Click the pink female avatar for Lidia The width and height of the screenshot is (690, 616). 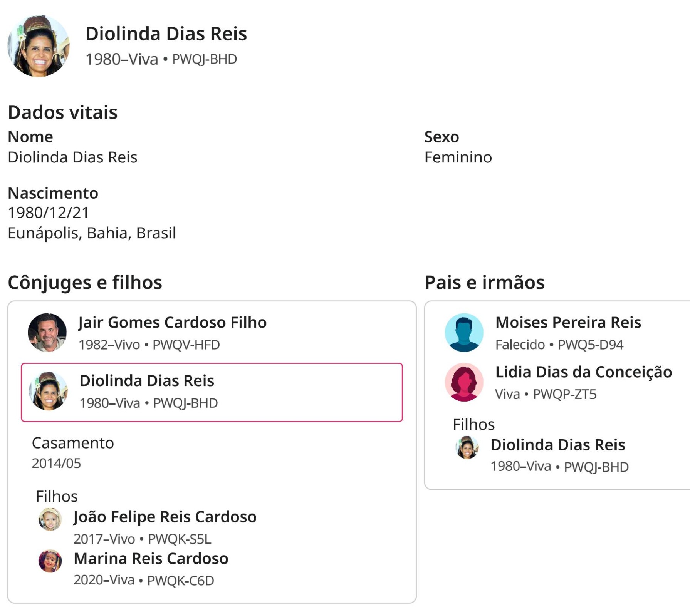click(x=464, y=382)
